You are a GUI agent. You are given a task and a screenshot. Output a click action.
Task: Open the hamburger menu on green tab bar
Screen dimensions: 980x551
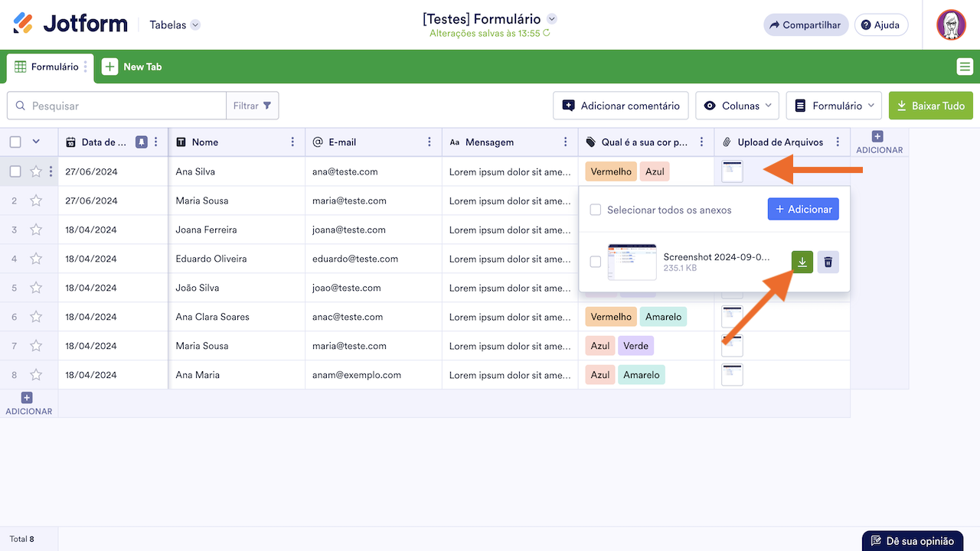pos(965,67)
